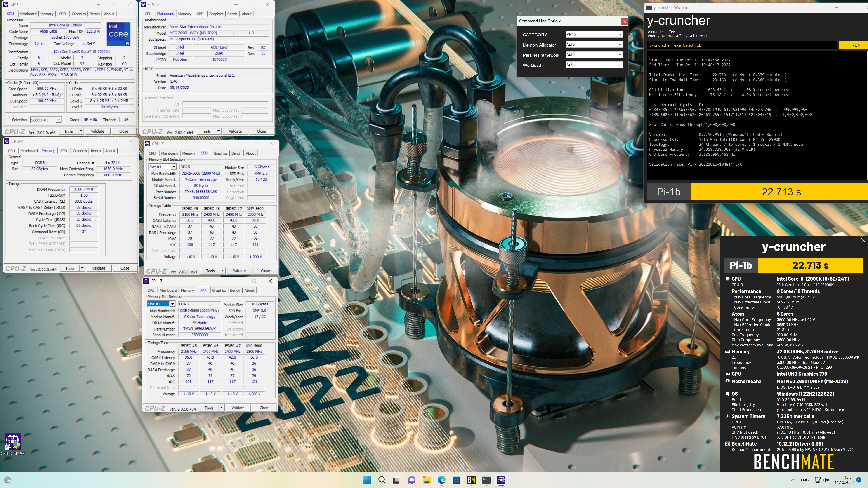This screenshot has width=868, height=488.
Task: Expand the Tools arrow in the Slot #2 SPD window
Action: point(221,408)
